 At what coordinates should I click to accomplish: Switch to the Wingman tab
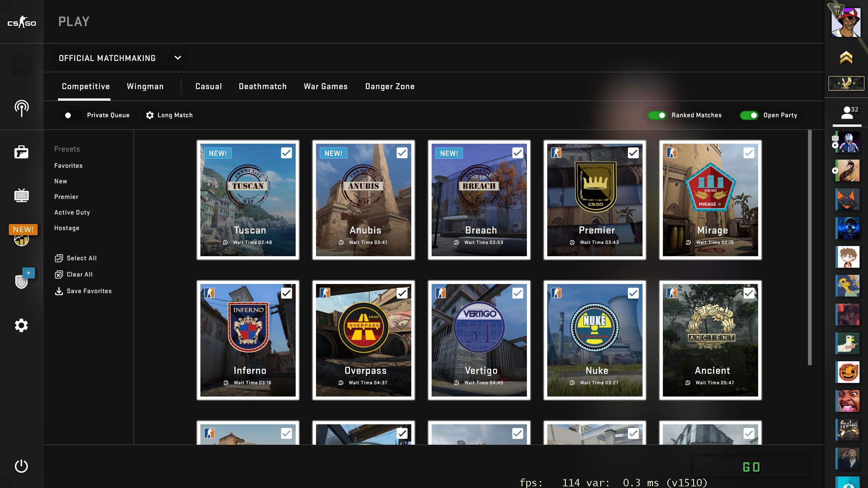pyautogui.click(x=145, y=86)
